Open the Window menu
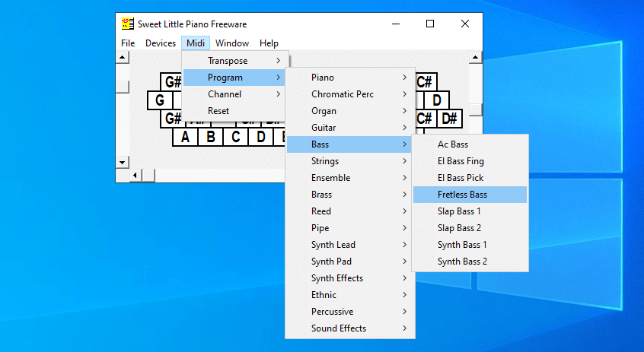This screenshot has width=644, height=352. pos(232,43)
